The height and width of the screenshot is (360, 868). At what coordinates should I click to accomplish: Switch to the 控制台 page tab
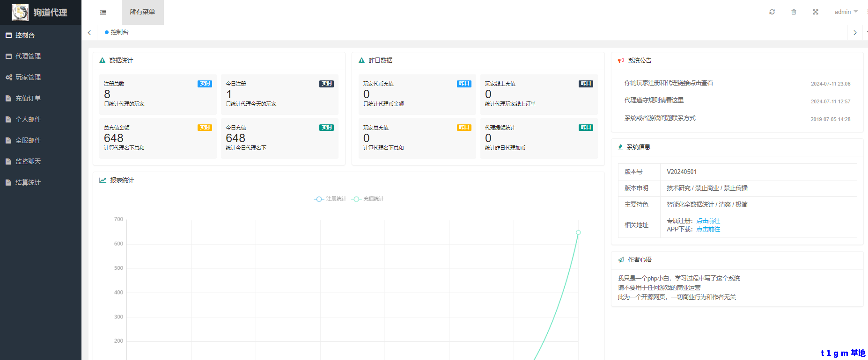117,32
